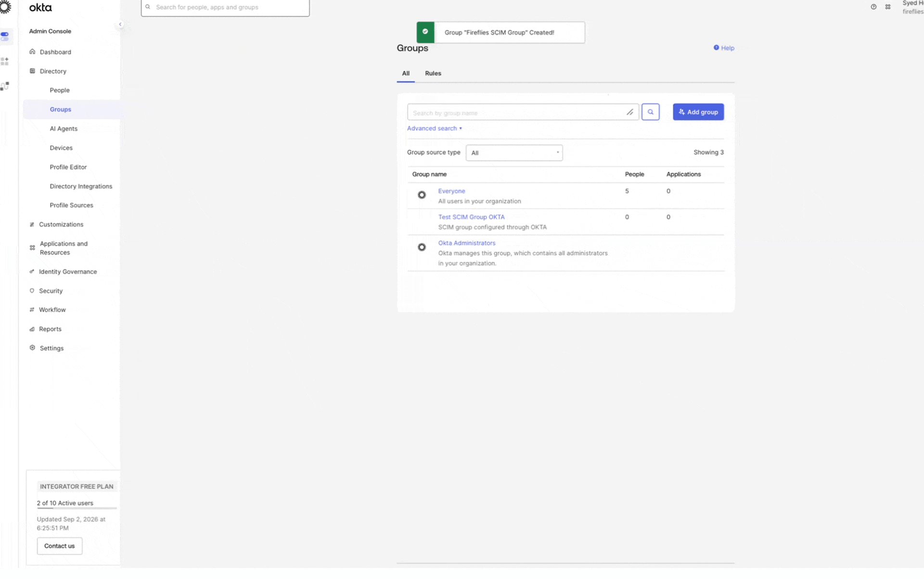Open the Dashboard home icon
The image size is (924, 579).
click(32, 52)
